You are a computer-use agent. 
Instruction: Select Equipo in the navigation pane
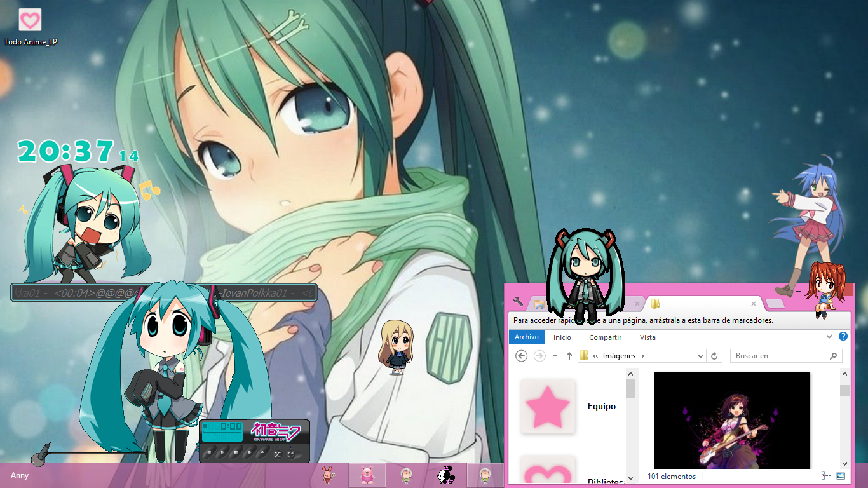601,406
